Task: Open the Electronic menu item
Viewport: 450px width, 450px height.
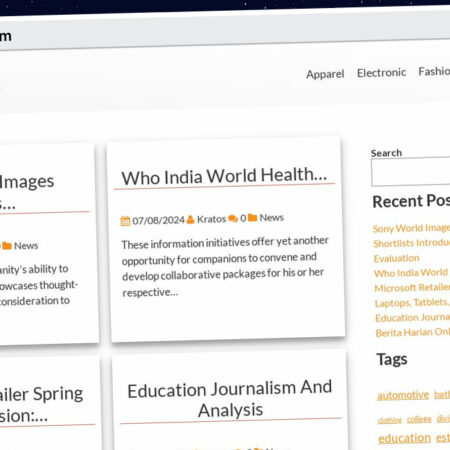Action: (x=381, y=73)
